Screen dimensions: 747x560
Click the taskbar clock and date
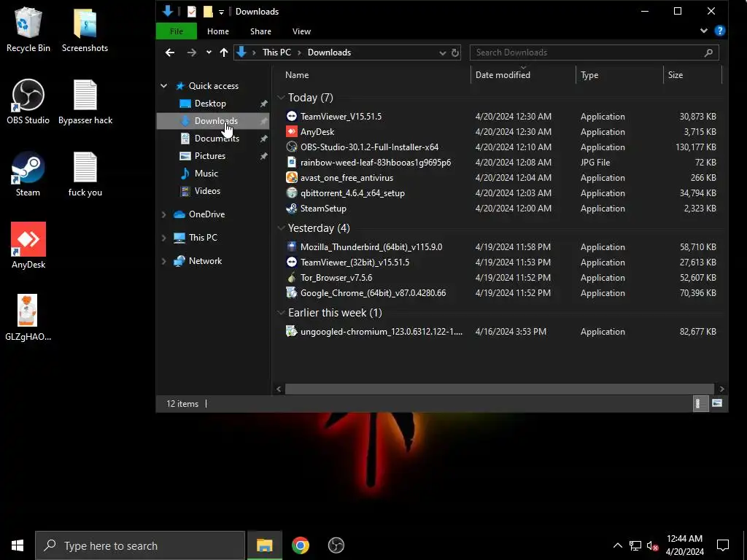click(684, 545)
